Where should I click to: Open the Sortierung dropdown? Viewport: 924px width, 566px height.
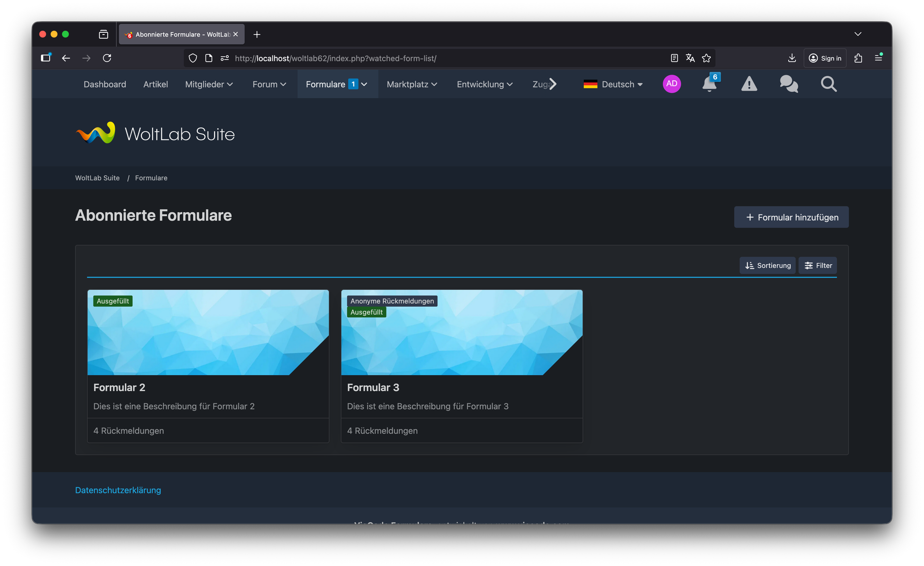767,266
